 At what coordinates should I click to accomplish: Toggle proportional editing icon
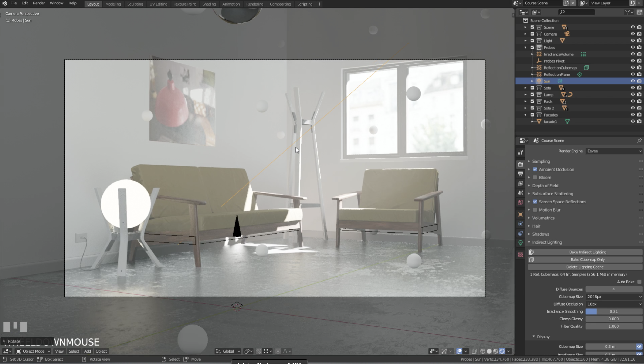tap(278, 351)
